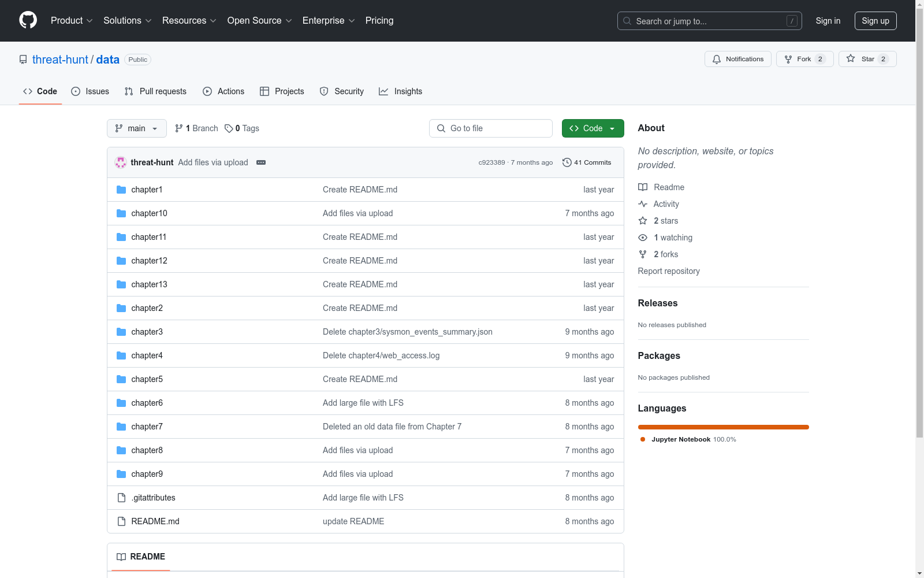Focus the 'Go to file' search field
924x578 pixels.
[x=491, y=128]
